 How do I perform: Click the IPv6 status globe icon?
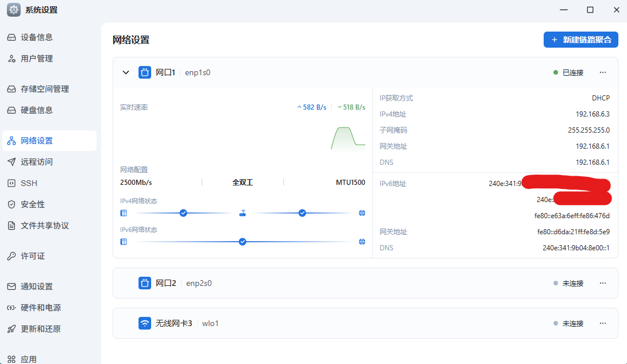(362, 242)
